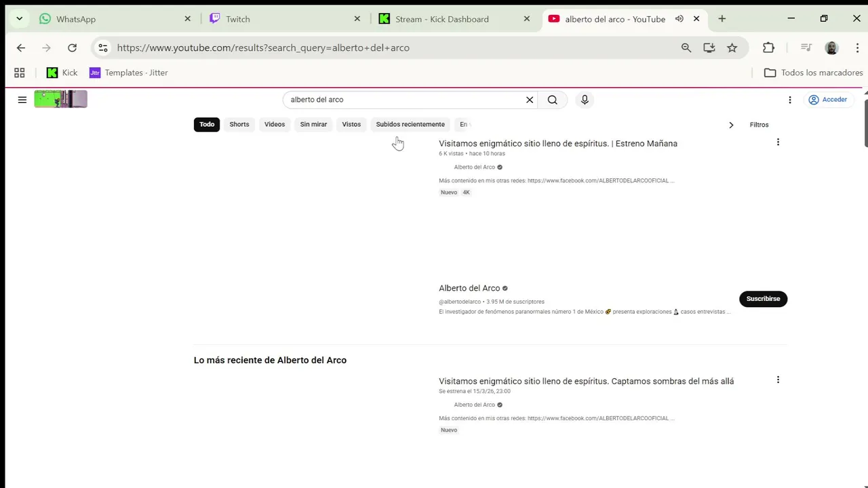This screenshot has height=488, width=868.
Task: Open the apps grid in bookmarks bar
Action: click(x=20, y=73)
